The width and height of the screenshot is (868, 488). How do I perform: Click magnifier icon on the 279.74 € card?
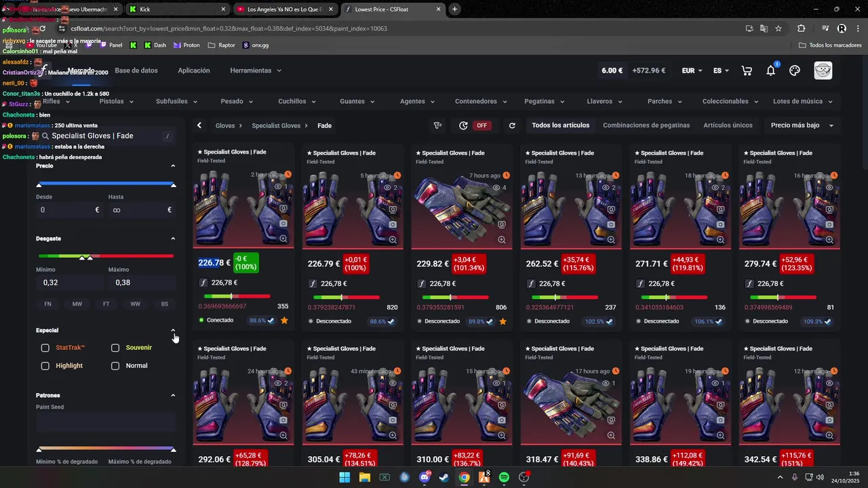point(829,239)
